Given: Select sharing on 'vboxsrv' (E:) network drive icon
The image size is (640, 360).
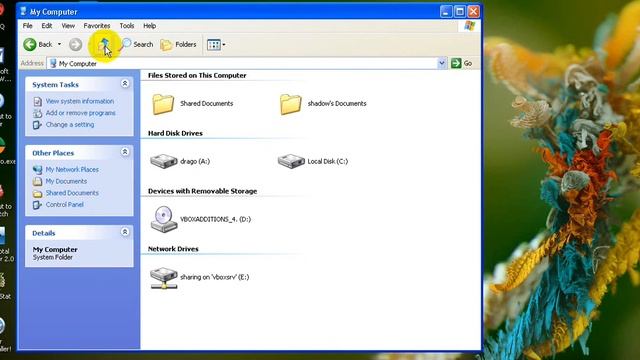Looking at the screenshot, I should pyautogui.click(x=164, y=278).
